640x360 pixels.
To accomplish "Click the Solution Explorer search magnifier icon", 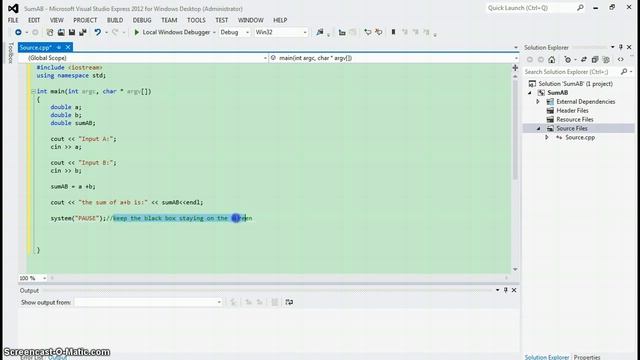I will [x=624, y=72].
